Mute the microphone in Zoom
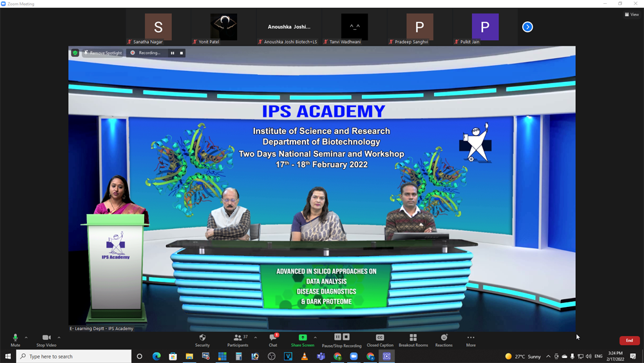Image resolution: width=644 pixels, height=363 pixels. click(x=15, y=340)
